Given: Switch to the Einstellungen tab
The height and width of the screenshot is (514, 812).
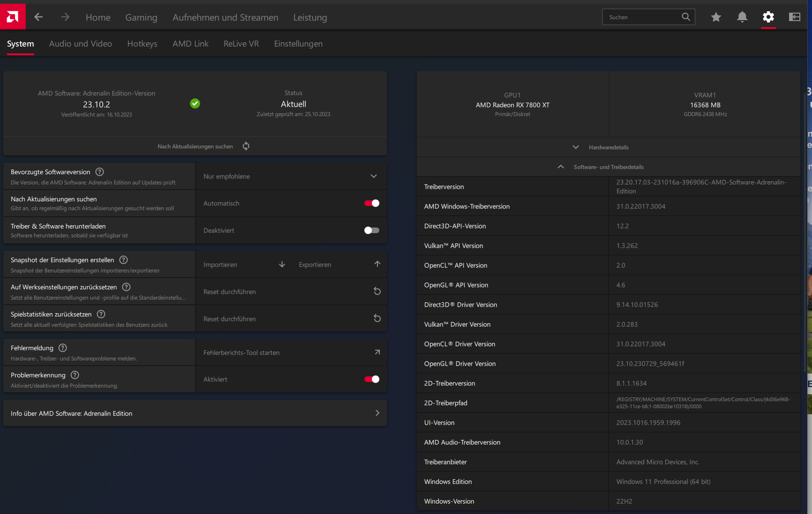Looking at the screenshot, I should [x=298, y=44].
